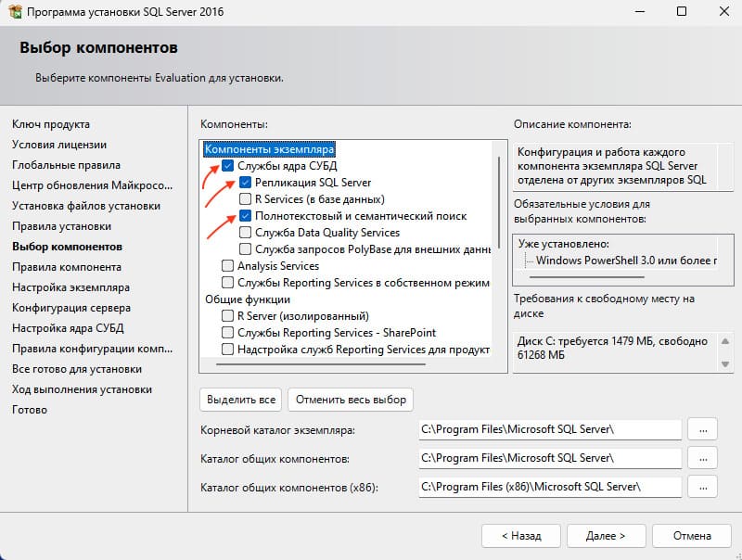Enable Служба запросов PolyBase checkbox
The image size is (742, 560).
pos(245,248)
